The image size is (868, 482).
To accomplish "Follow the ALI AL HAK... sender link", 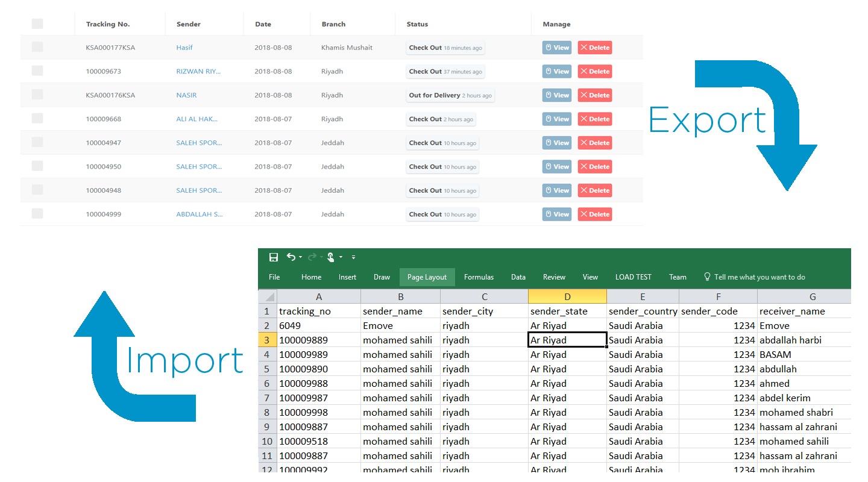I will pyautogui.click(x=197, y=119).
